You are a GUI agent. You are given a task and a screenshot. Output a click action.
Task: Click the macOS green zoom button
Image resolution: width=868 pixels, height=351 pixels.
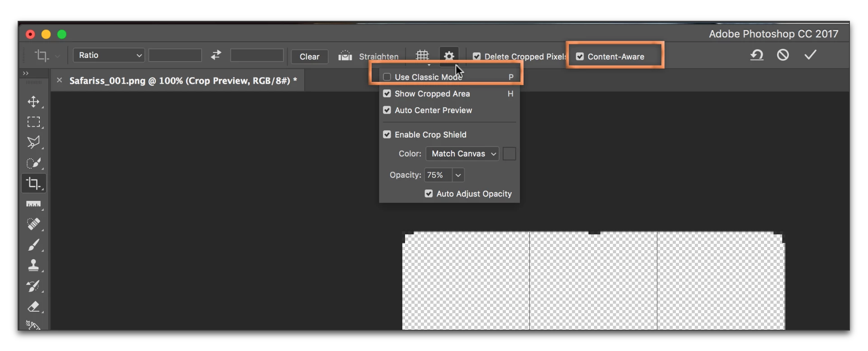pos(62,34)
